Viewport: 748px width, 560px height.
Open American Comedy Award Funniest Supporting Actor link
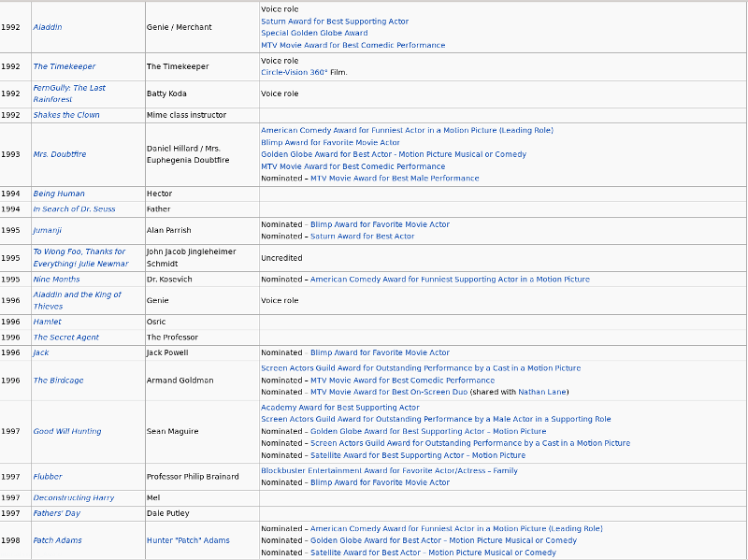[450, 280]
